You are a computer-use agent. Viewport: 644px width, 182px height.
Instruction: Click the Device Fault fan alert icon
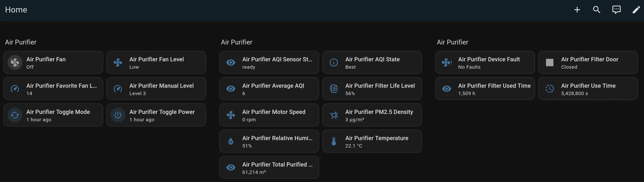tap(447, 62)
